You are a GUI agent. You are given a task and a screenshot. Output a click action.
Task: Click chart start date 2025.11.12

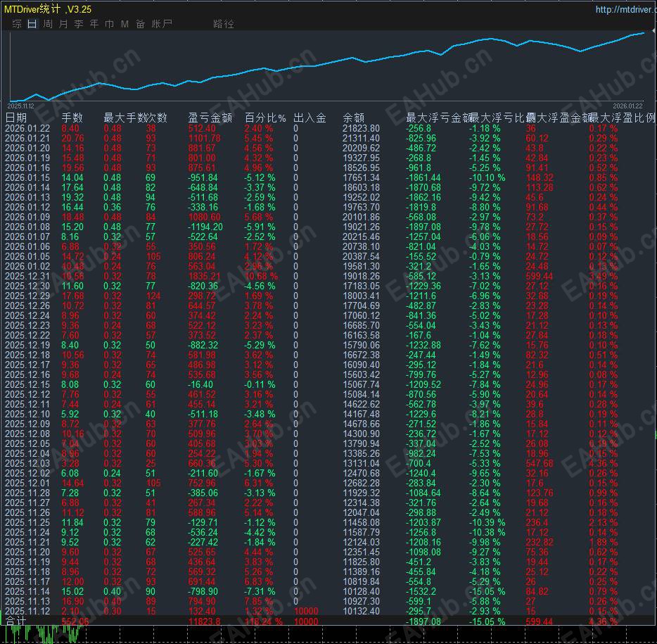(20, 106)
